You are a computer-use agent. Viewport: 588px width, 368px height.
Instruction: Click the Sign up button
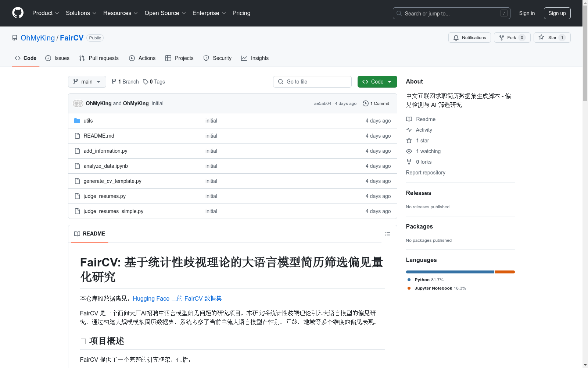[557, 13]
